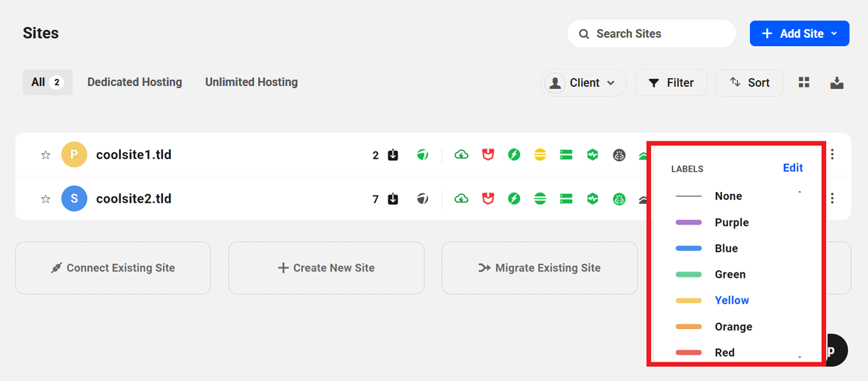Open the Add Site dropdown

(x=800, y=33)
